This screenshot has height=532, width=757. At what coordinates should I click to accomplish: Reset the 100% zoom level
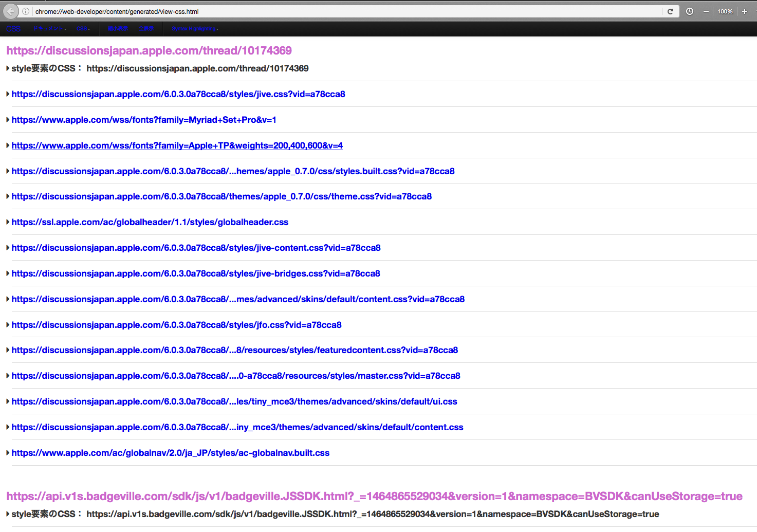click(725, 11)
